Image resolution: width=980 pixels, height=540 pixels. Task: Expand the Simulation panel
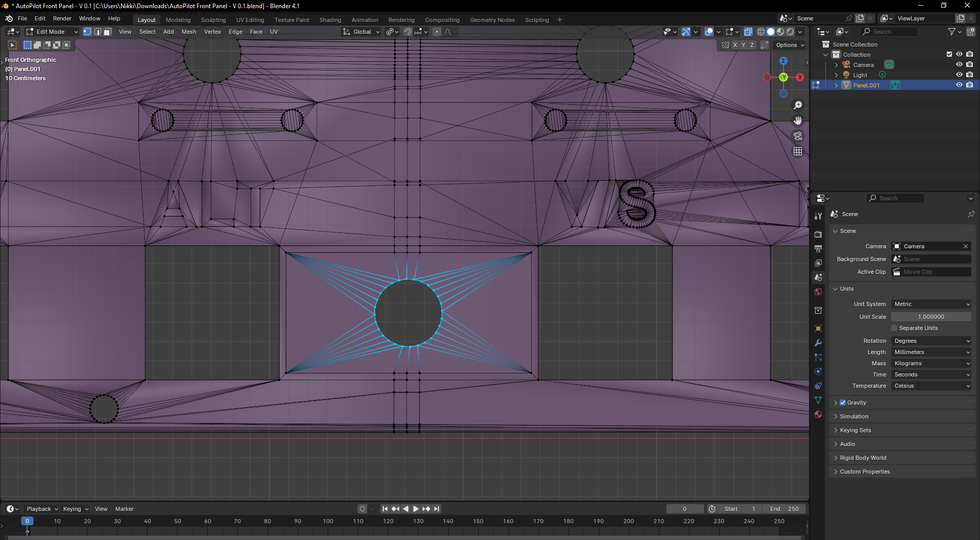coord(902,416)
